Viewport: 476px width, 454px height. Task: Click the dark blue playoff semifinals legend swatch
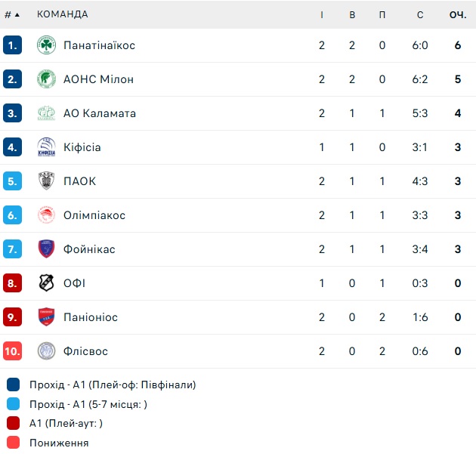[x=13, y=385]
